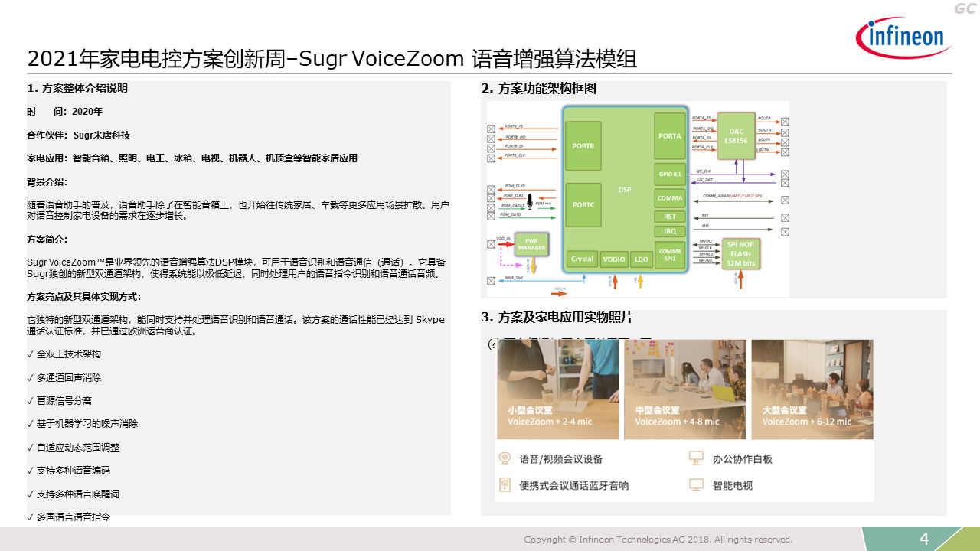
Task: Select the SPI NOR FLASH 32M bits block
Action: [741, 254]
